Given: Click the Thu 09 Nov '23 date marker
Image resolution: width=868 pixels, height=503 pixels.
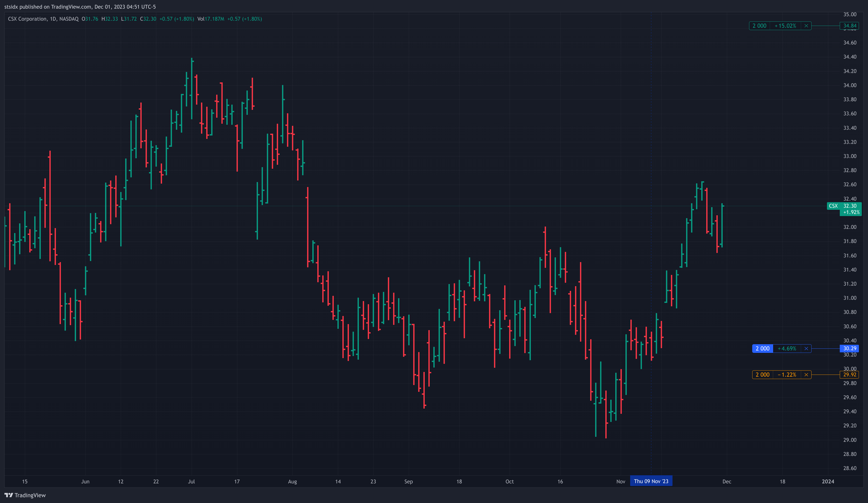Looking at the screenshot, I should click(651, 481).
